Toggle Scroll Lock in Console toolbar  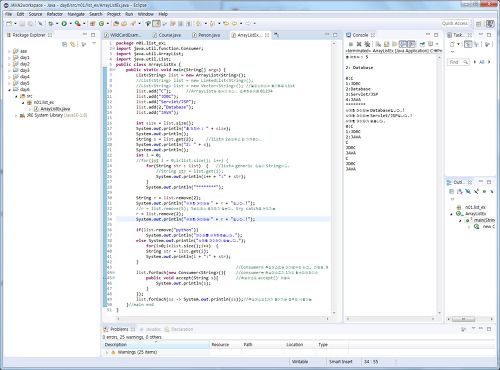click(387, 44)
